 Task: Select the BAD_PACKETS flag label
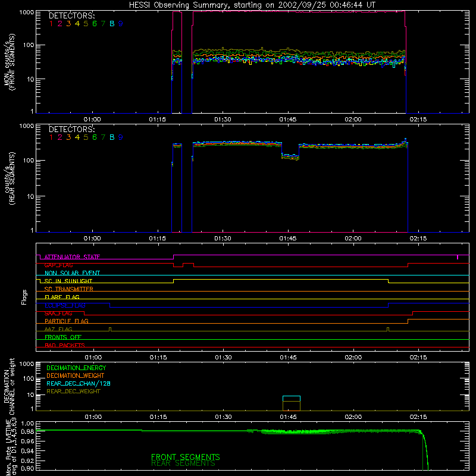click(x=65, y=345)
